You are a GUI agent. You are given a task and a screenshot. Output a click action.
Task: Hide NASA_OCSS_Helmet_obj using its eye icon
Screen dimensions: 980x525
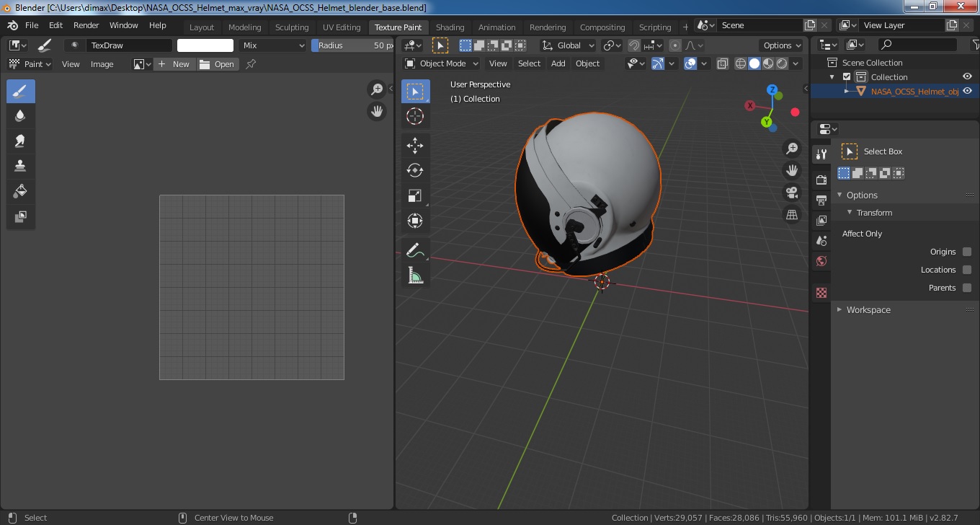(x=968, y=92)
